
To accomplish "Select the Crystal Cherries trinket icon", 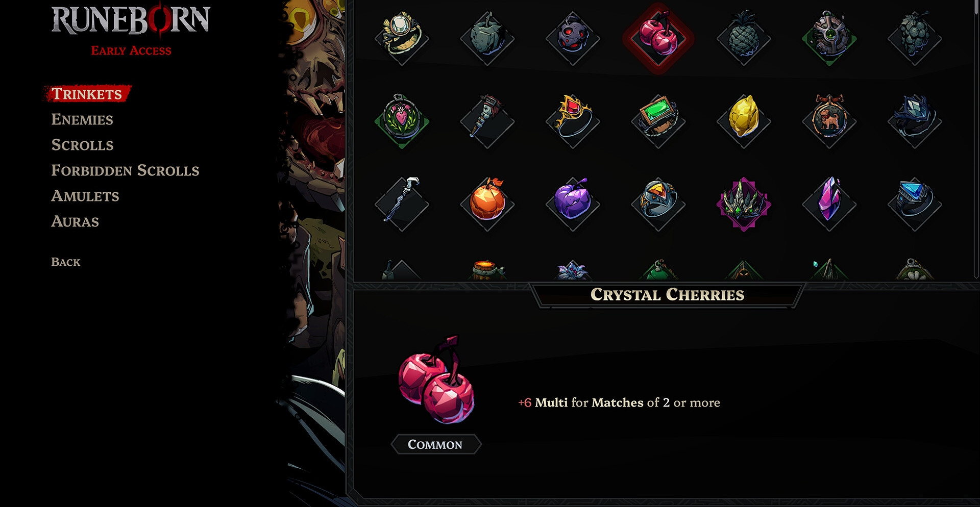I will pyautogui.click(x=658, y=38).
